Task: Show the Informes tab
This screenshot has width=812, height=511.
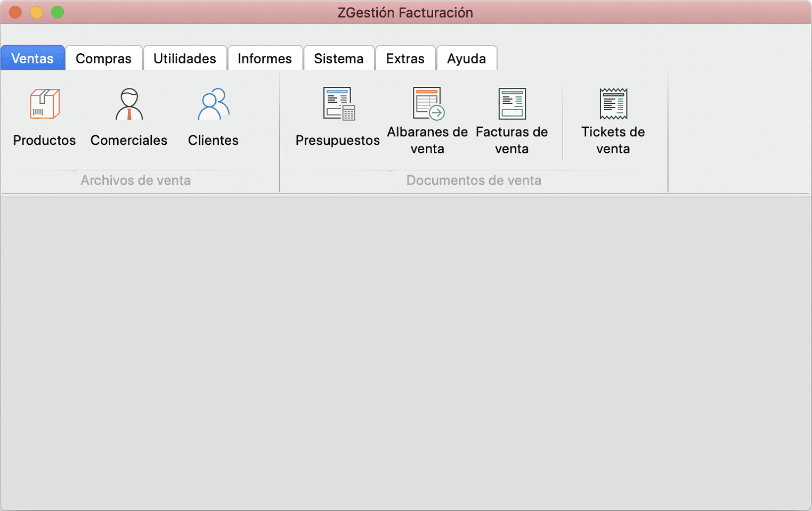Action: (265, 59)
